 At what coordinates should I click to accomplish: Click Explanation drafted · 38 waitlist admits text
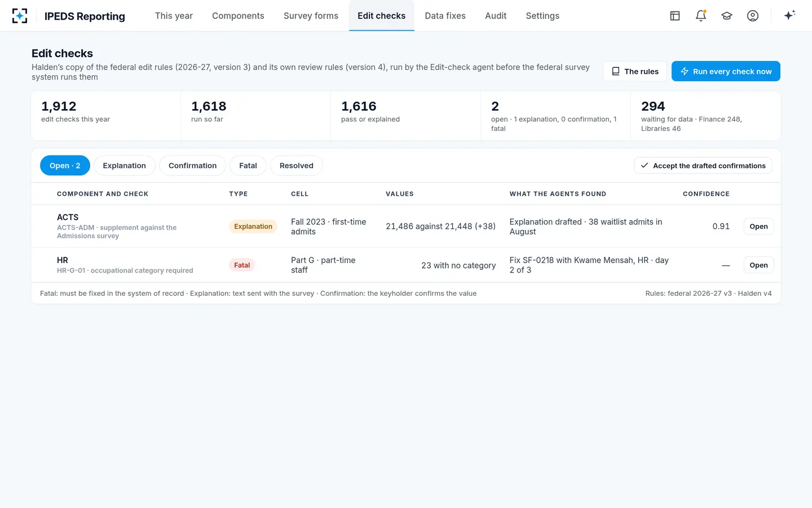tap(586, 226)
